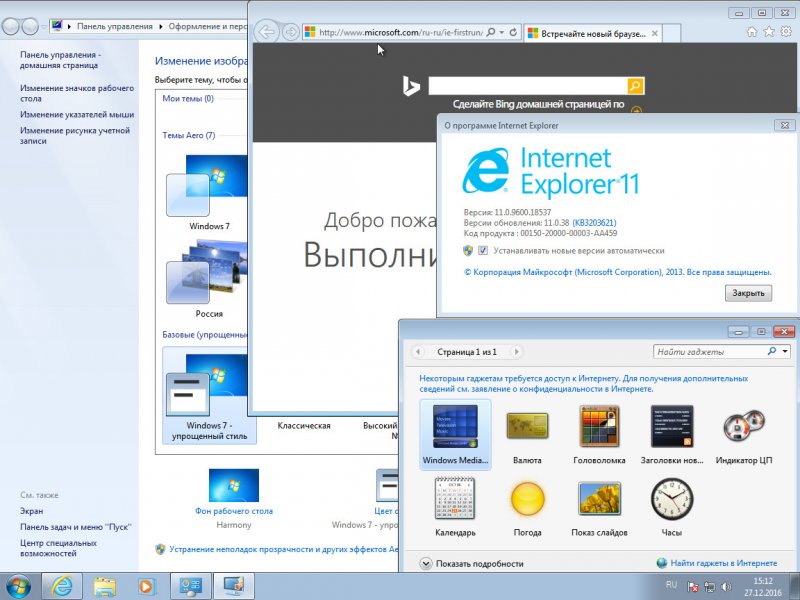Click Оформление breadcrumb segment in Control Panel
The height and width of the screenshot is (600, 800).
(208, 26)
